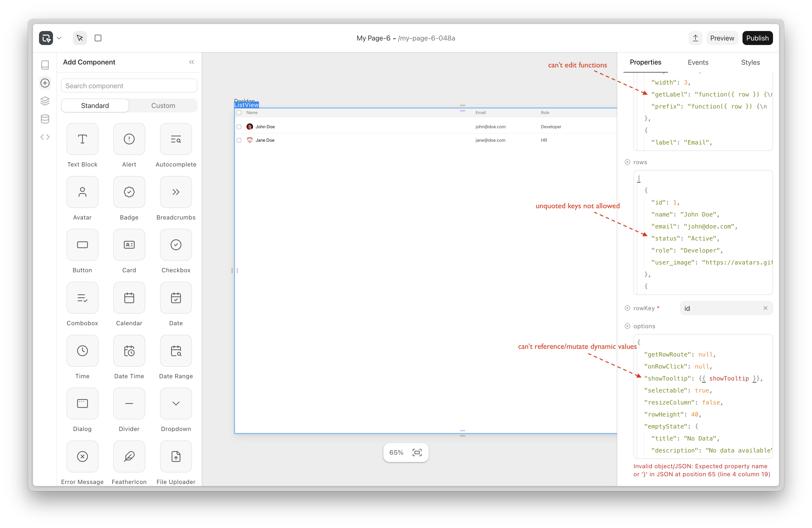
Task: Select the cursor pointer tool
Action: pyautogui.click(x=80, y=38)
